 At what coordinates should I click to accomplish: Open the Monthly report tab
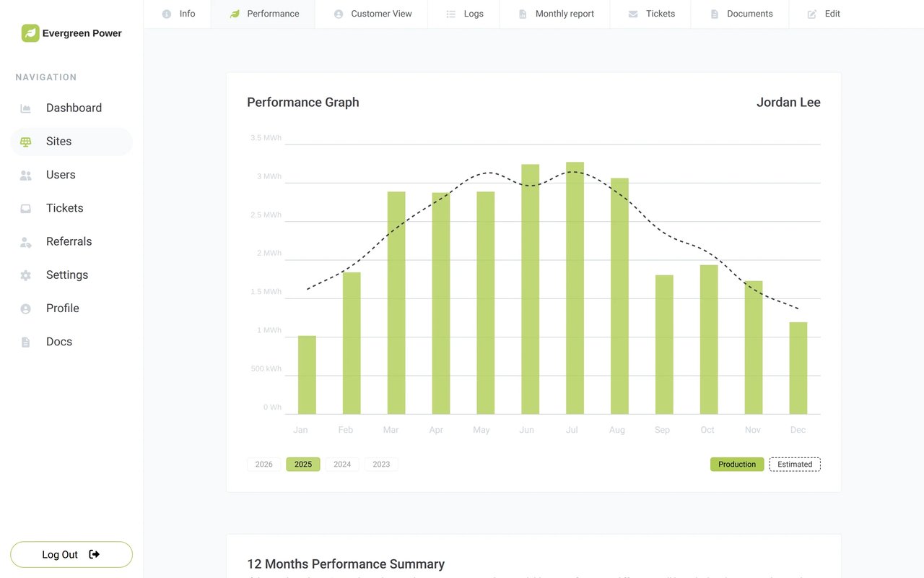[555, 14]
